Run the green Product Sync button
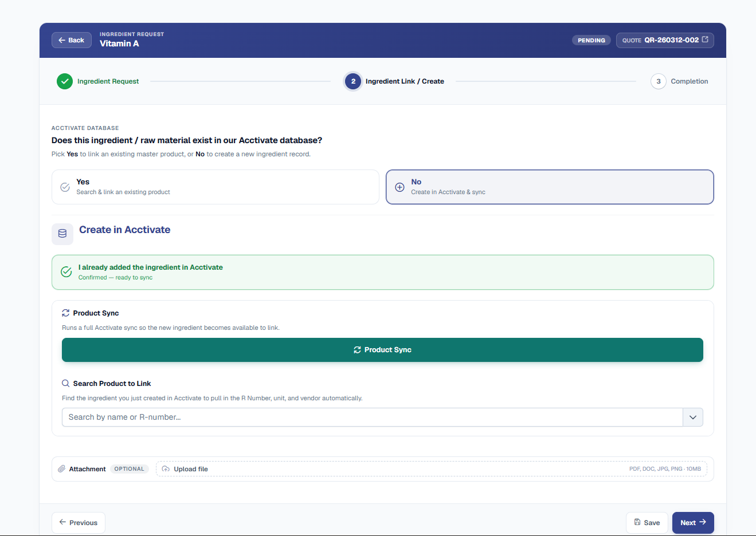This screenshot has width=756, height=536. point(382,350)
